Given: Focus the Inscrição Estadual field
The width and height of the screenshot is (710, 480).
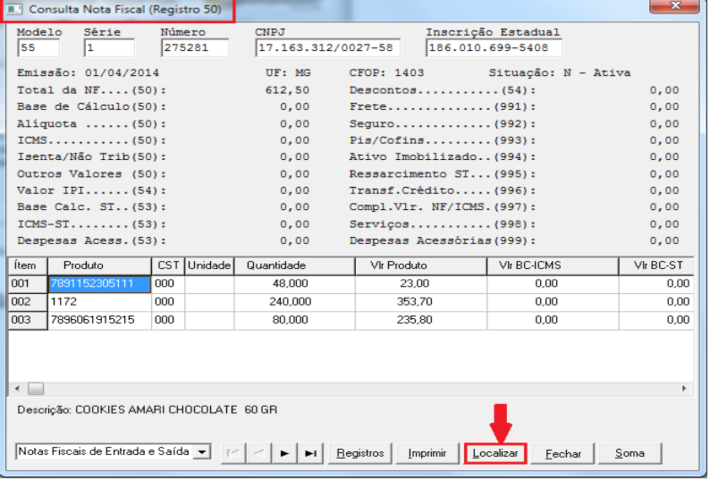Looking at the screenshot, I should 493,47.
